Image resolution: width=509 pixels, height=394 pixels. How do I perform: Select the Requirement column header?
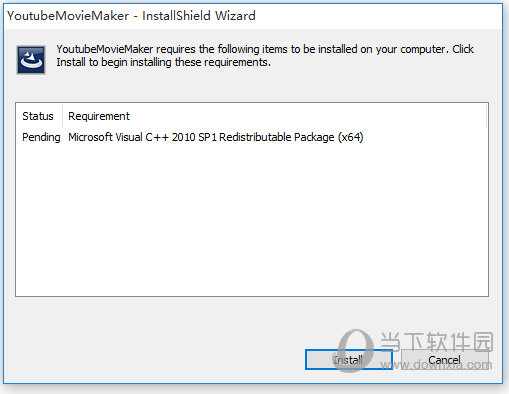(x=99, y=116)
